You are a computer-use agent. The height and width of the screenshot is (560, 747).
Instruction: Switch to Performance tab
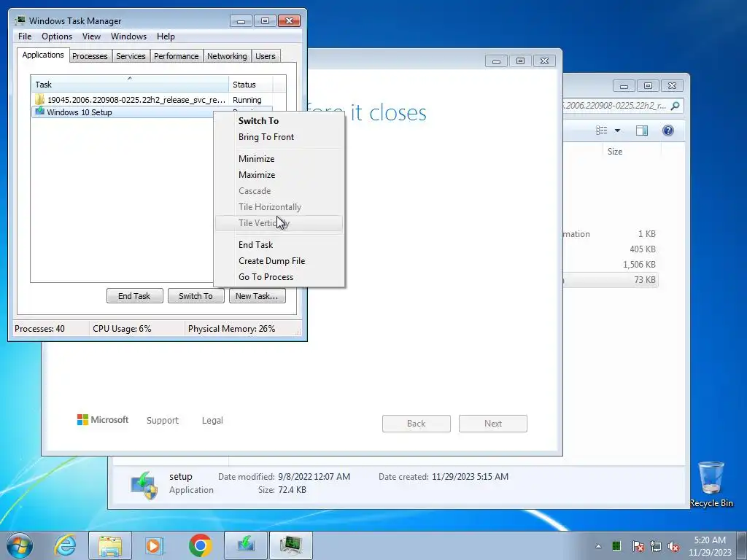pos(176,56)
